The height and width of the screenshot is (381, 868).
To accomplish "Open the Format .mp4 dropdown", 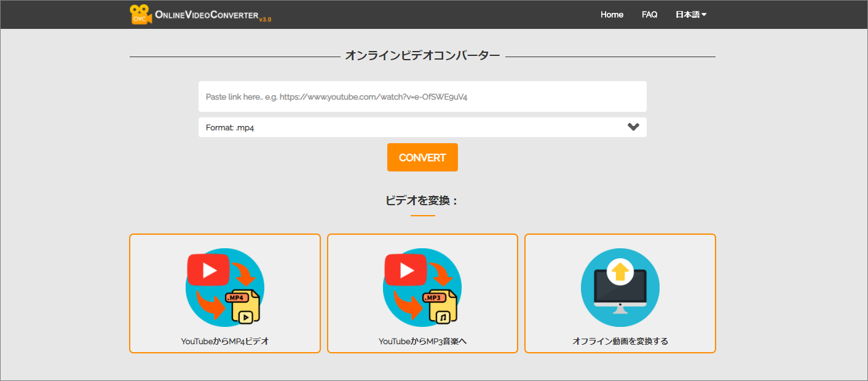I will point(422,127).
